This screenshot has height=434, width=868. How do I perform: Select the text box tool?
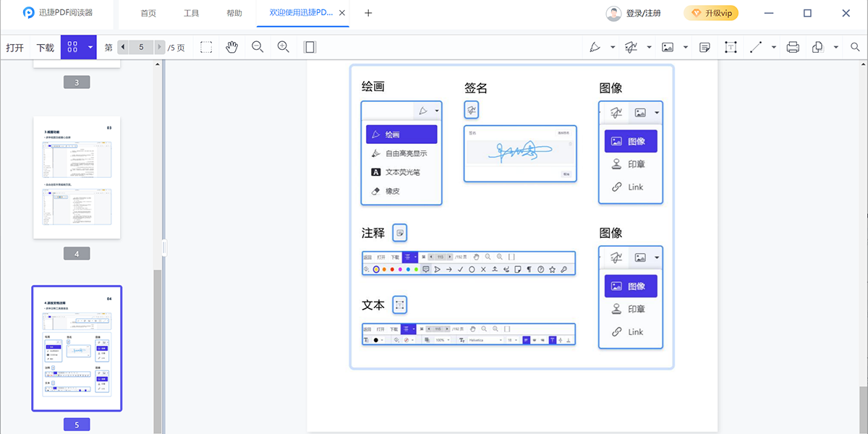point(731,47)
